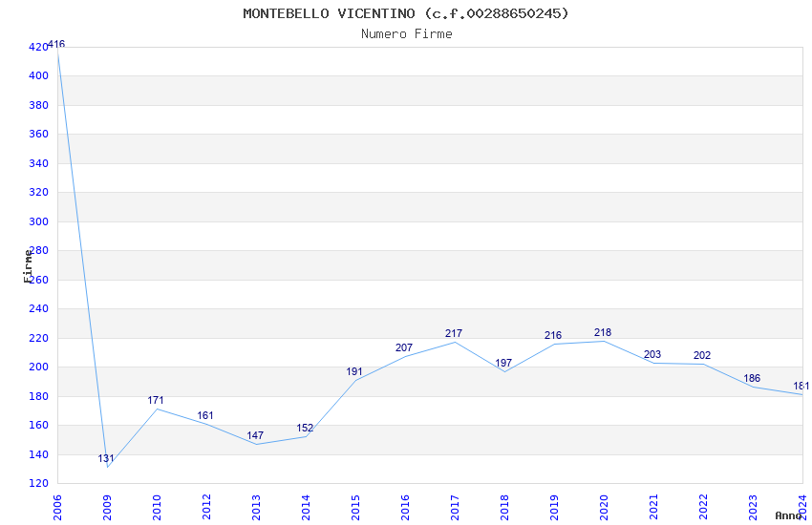Click y-axis tick 180
The image size is (812, 525).
pos(38,396)
